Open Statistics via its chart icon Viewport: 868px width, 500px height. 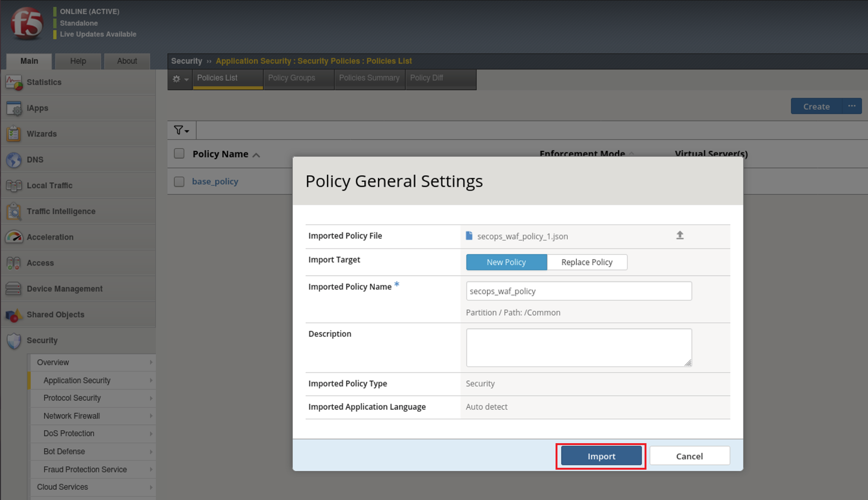click(14, 82)
